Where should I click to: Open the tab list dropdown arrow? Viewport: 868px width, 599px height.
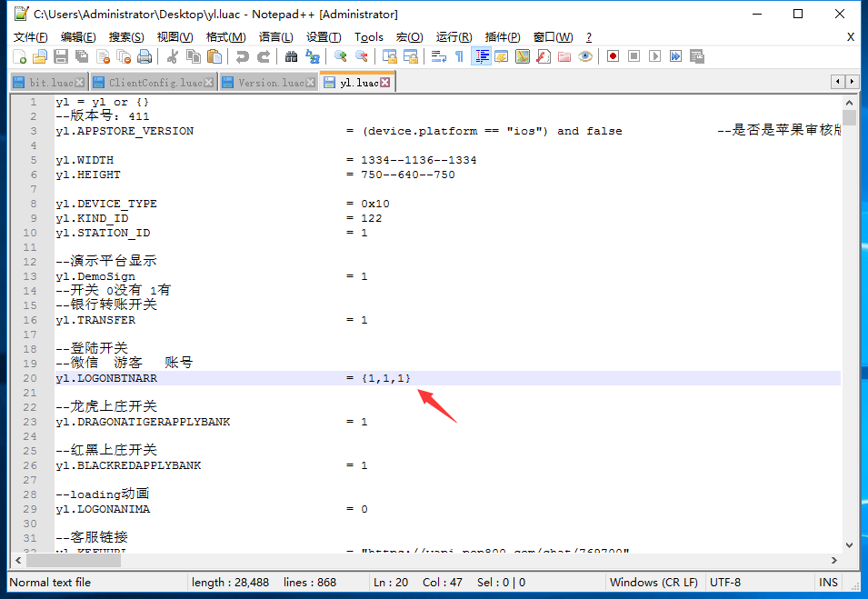[x=851, y=82]
